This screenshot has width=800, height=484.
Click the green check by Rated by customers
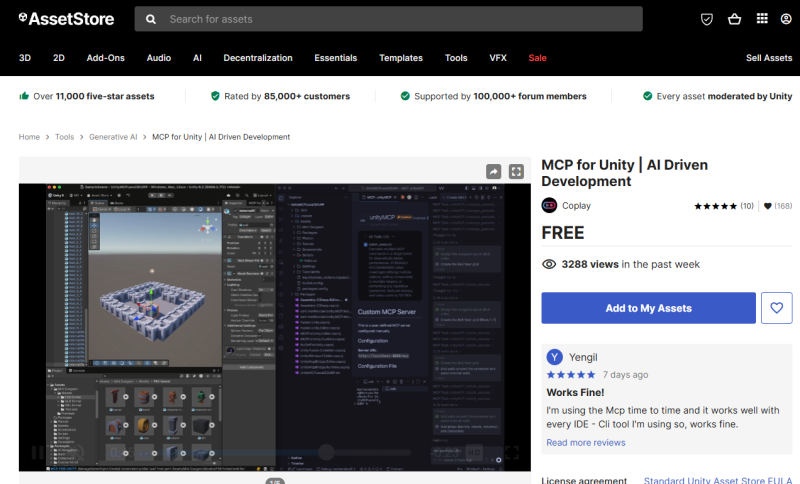click(x=215, y=96)
